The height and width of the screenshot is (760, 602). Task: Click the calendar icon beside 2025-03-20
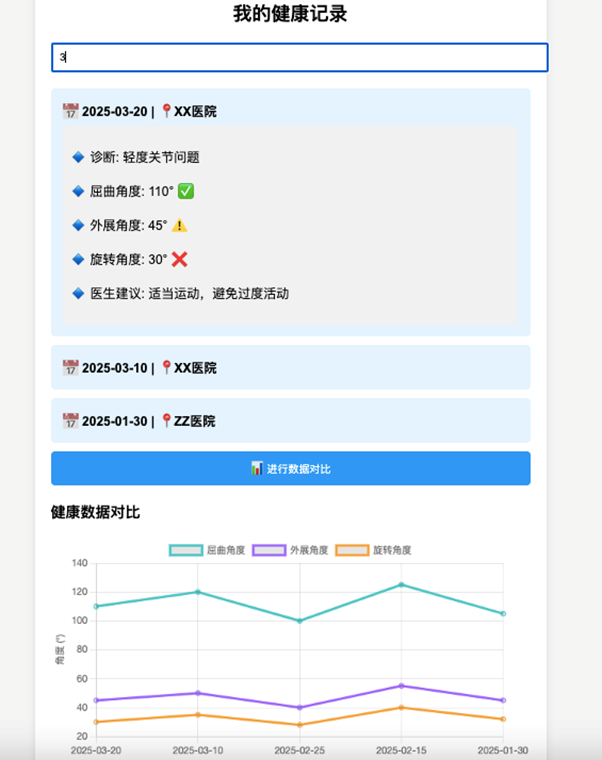70,111
